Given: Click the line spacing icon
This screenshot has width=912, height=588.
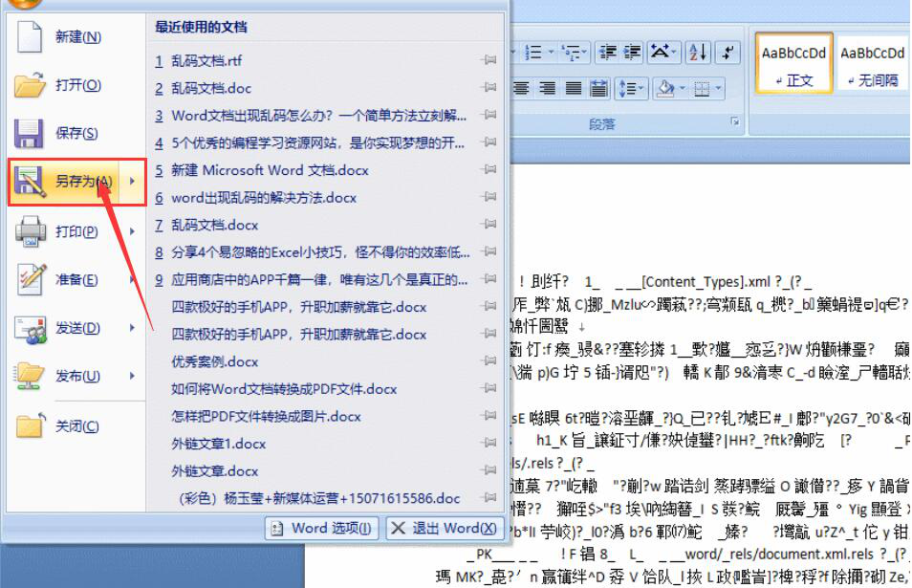Looking at the screenshot, I should [x=627, y=88].
